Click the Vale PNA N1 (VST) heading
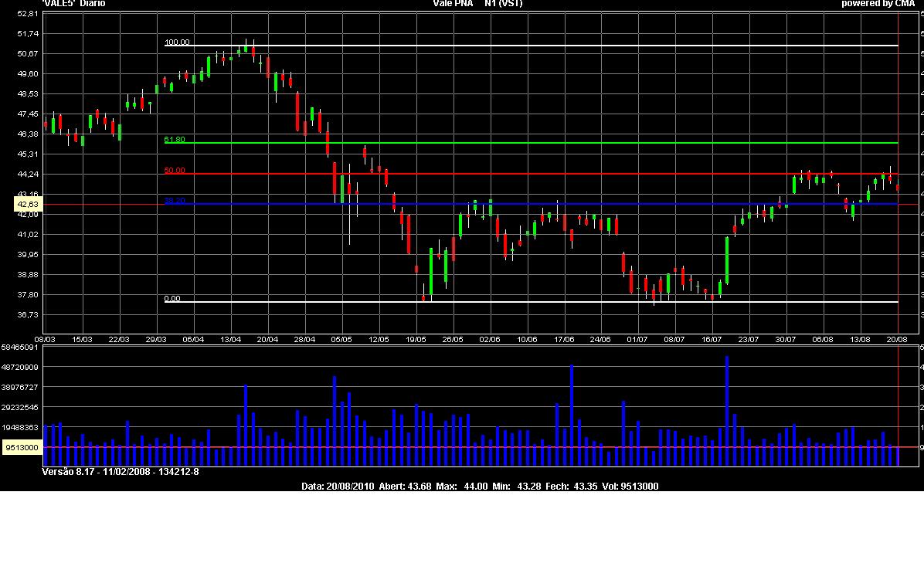The image size is (924, 580). 477,4
